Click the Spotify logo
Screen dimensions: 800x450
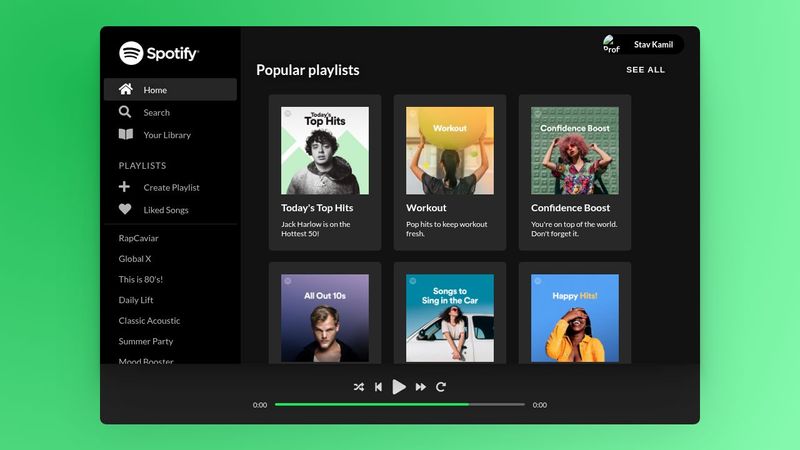point(159,53)
